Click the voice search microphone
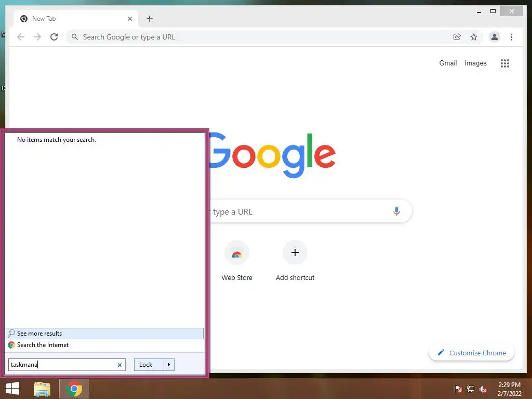The image size is (532, 399). coord(396,211)
